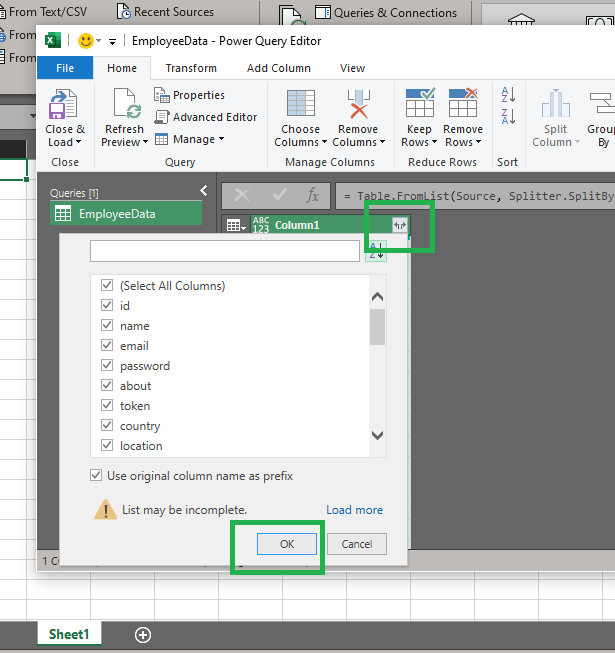Click the column search input field
The image size is (615, 653).
(225, 251)
